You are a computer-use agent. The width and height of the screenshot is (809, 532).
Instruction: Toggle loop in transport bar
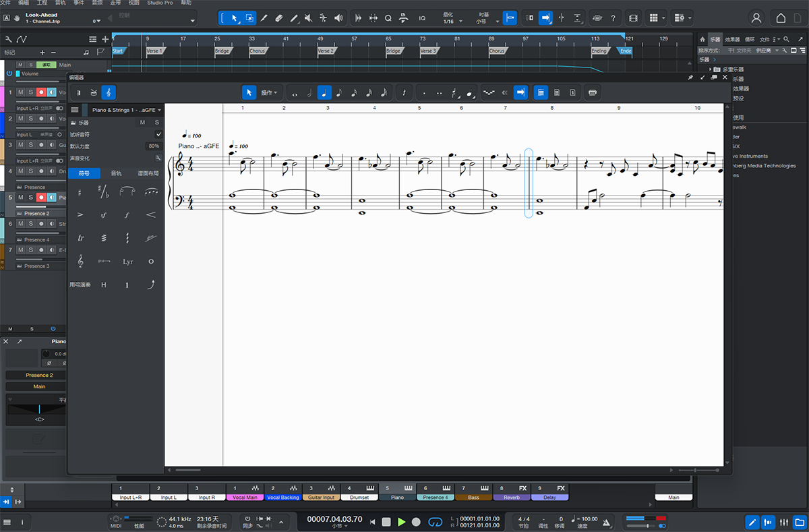[436, 522]
